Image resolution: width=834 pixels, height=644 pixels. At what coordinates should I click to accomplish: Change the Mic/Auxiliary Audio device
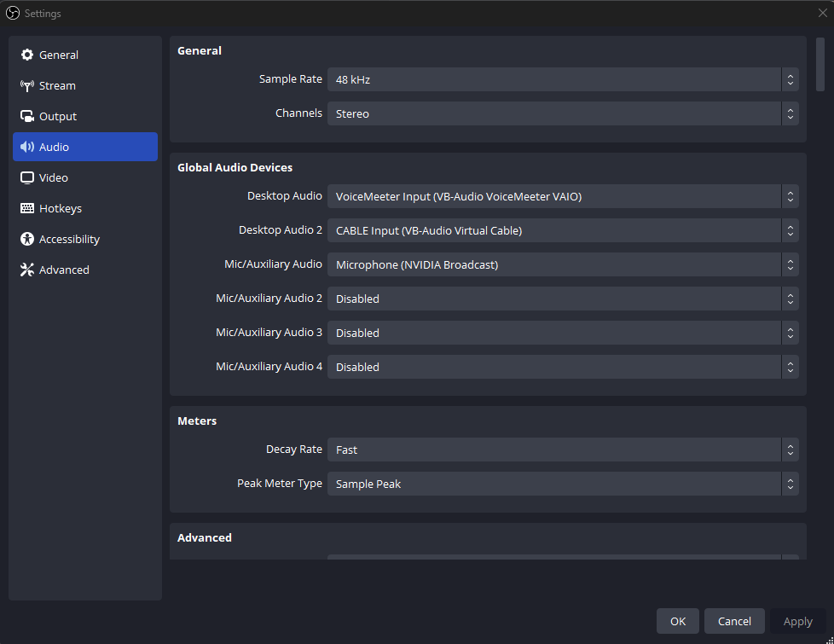563,264
